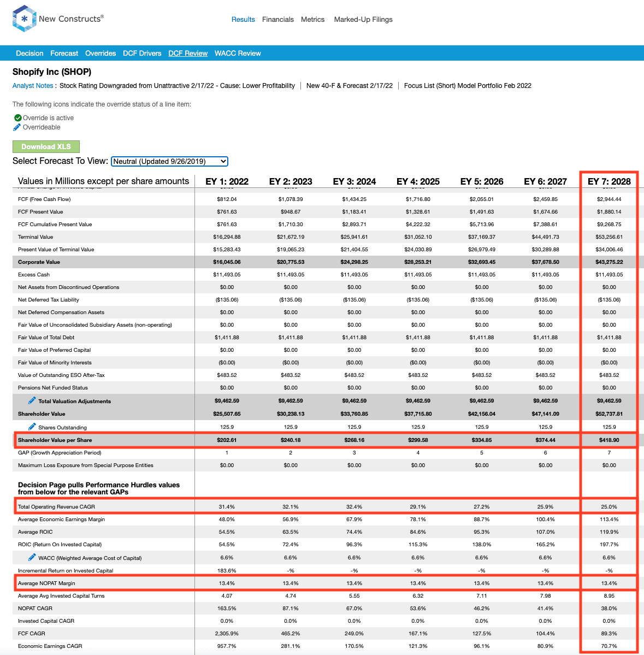Click the 25.0% revenue CAGR value
The image size is (644, 655).
click(x=609, y=507)
